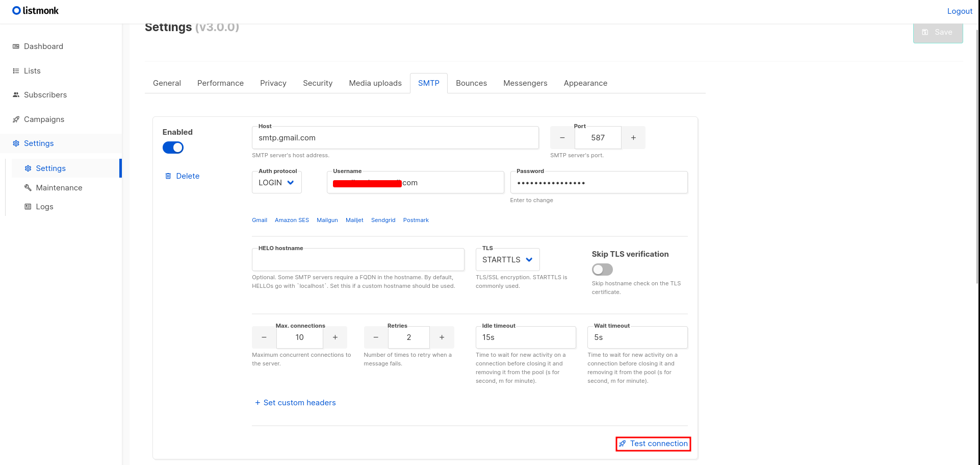The height and width of the screenshot is (465, 980).
Task: Click the HELO hostname field
Action: coord(358,260)
